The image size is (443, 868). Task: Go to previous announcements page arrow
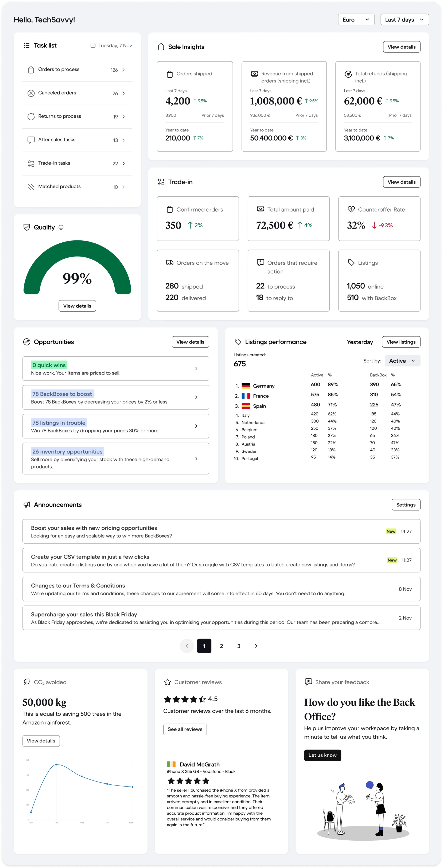(187, 646)
